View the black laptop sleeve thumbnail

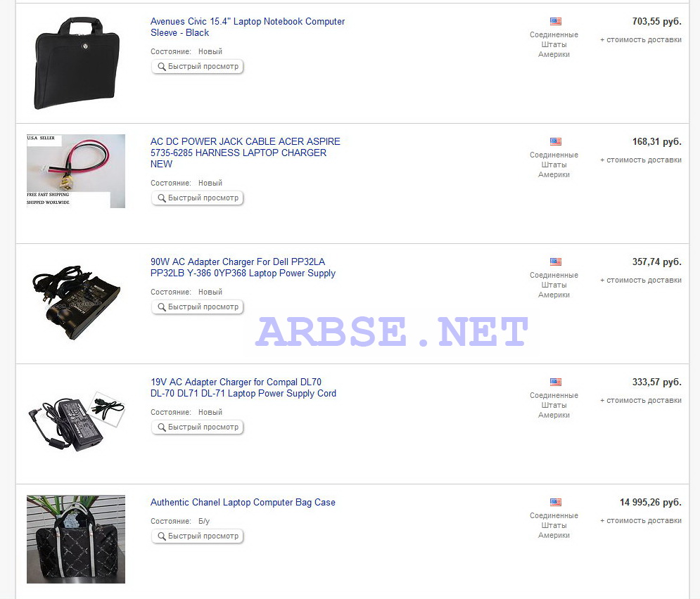pos(77,63)
